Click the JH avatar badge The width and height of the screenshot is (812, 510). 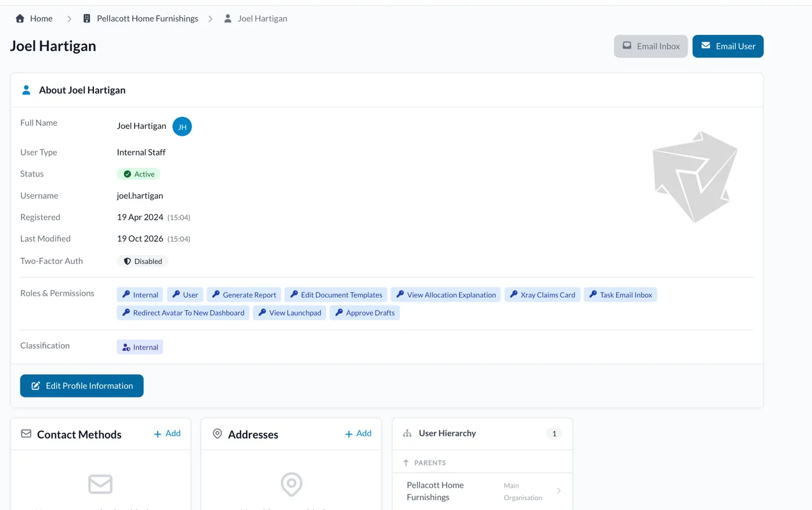click(182, 126)
